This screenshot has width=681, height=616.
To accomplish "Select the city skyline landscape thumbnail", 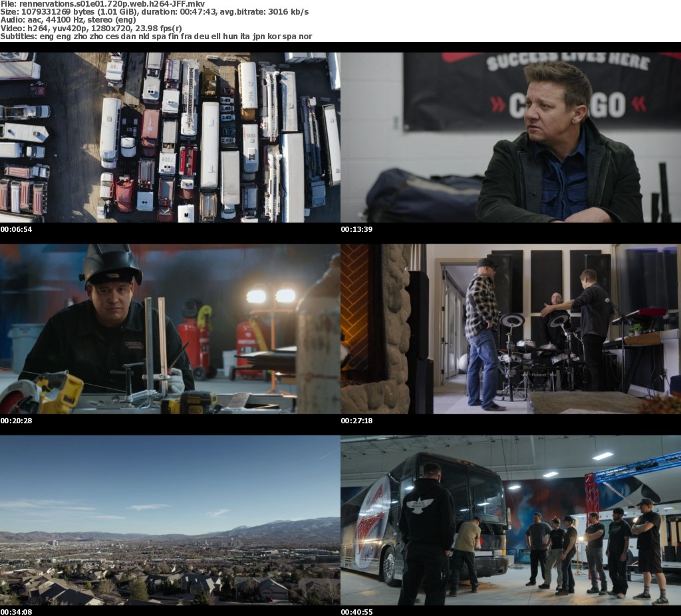I will (170, 520).
